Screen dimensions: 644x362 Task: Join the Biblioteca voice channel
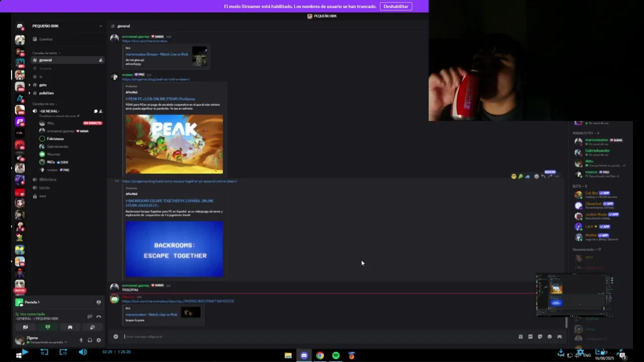click(48, 179)
